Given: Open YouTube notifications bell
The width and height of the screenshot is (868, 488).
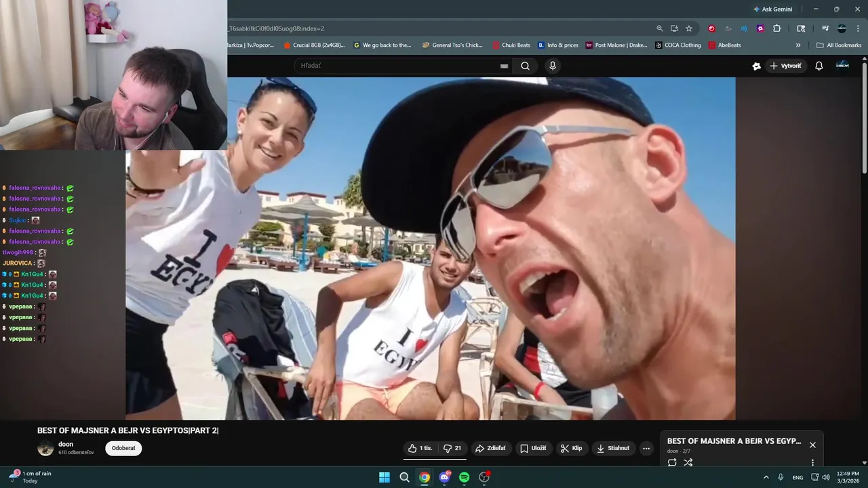Looking at the screenshot, I should (x=818, y=66).
